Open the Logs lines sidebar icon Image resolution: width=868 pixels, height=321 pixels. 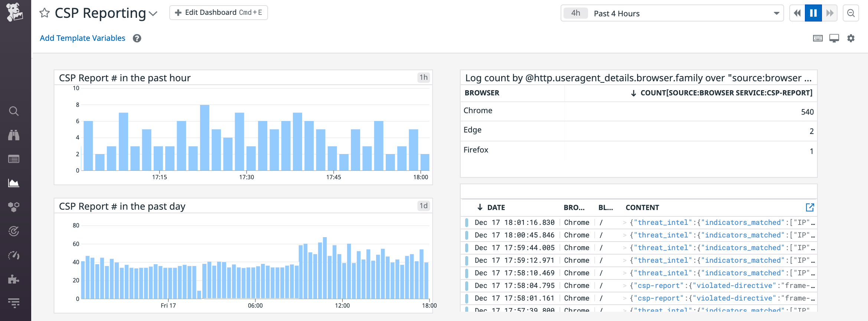pyautogui.click(x=14, y=303)
